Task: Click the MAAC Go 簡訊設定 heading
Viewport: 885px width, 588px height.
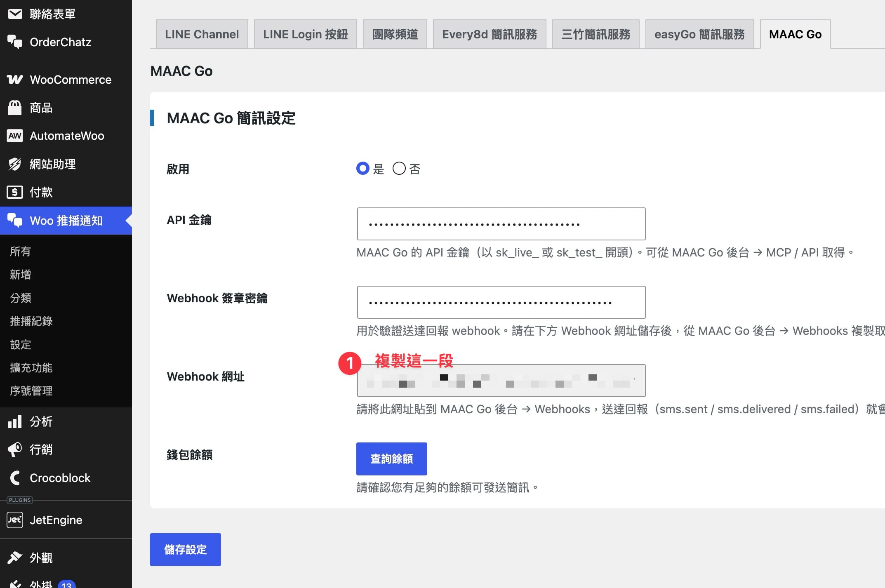Action: tap(231, 118)
